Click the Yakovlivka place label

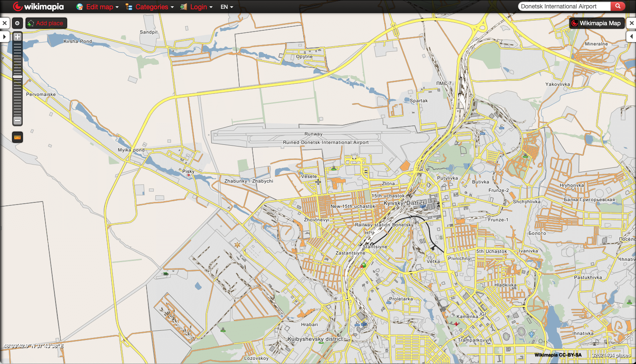pyautogui.click(x=558, y=84)
